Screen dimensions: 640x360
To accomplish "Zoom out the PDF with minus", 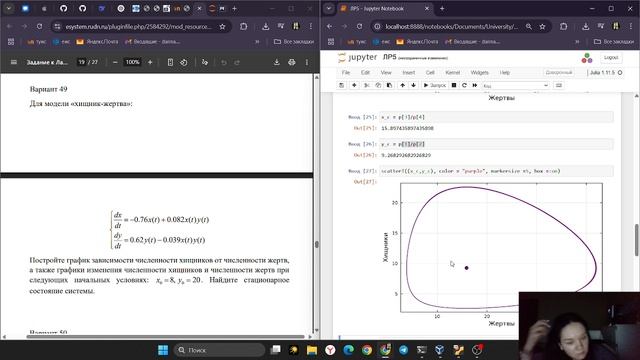I will point(115,62).
